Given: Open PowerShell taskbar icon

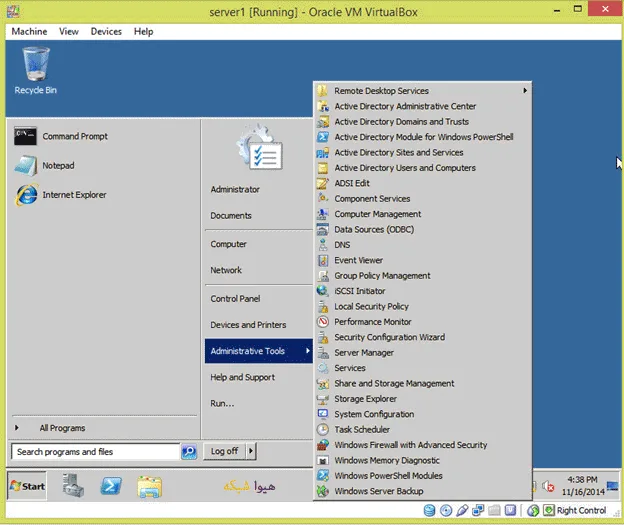Looking at the screenshot, I should click(111, 486).
